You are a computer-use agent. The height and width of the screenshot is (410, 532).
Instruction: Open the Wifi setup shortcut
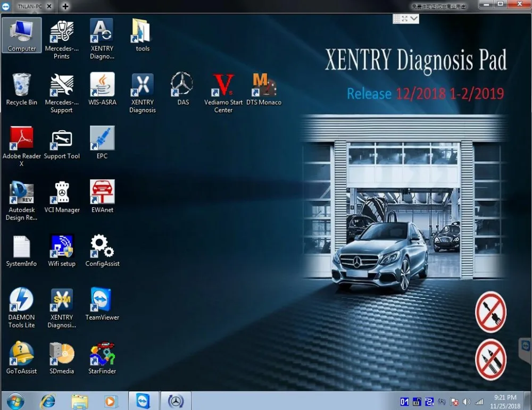pos(62,247)
